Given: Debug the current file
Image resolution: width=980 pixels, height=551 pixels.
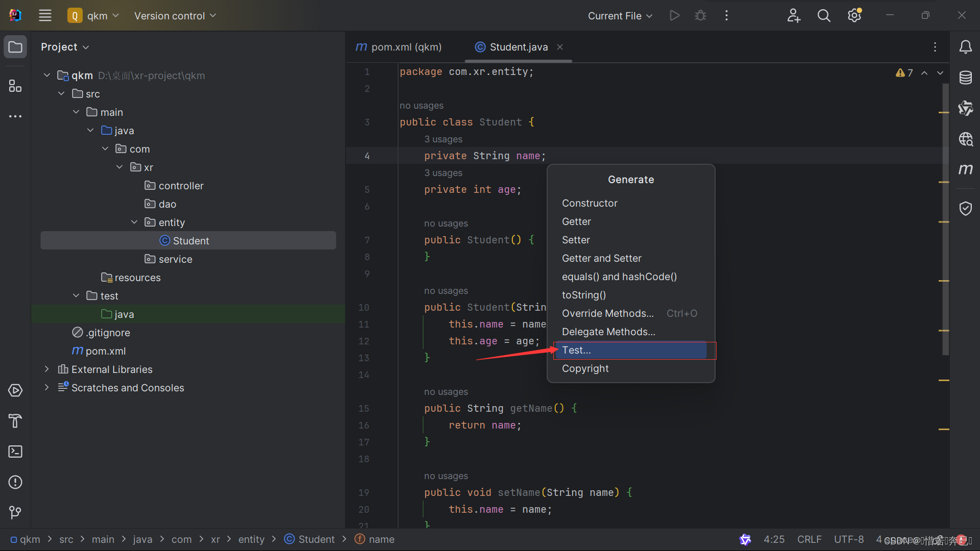Looking at the screenshot, I should point(700,15).
